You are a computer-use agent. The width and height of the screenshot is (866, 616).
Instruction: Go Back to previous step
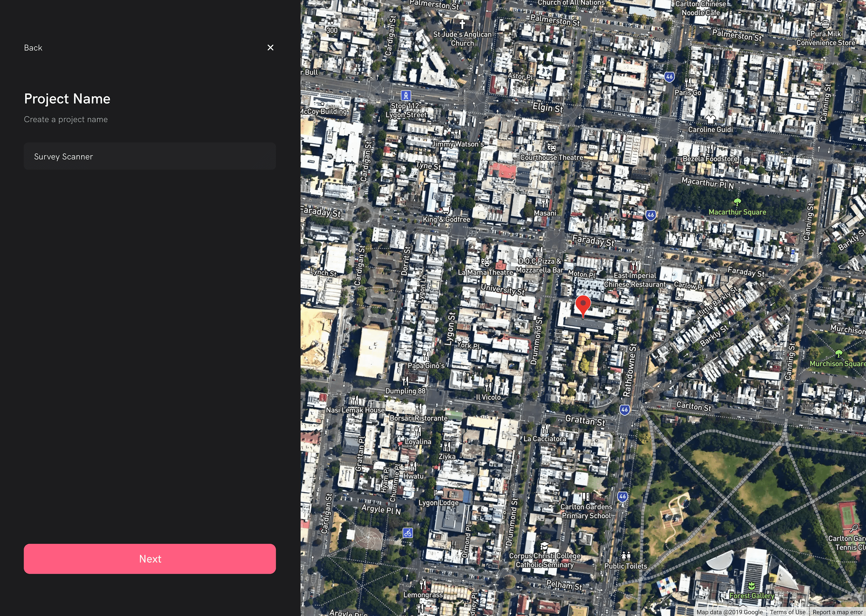point(33,48)
